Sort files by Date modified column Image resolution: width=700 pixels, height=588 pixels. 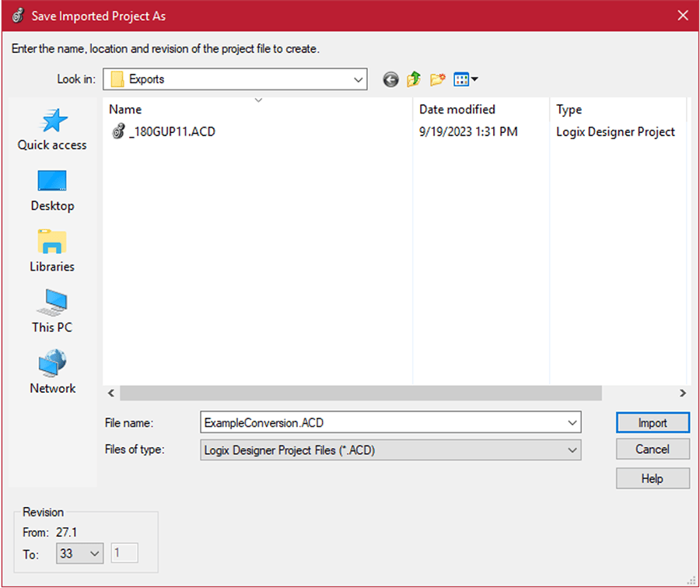point(481,109)
